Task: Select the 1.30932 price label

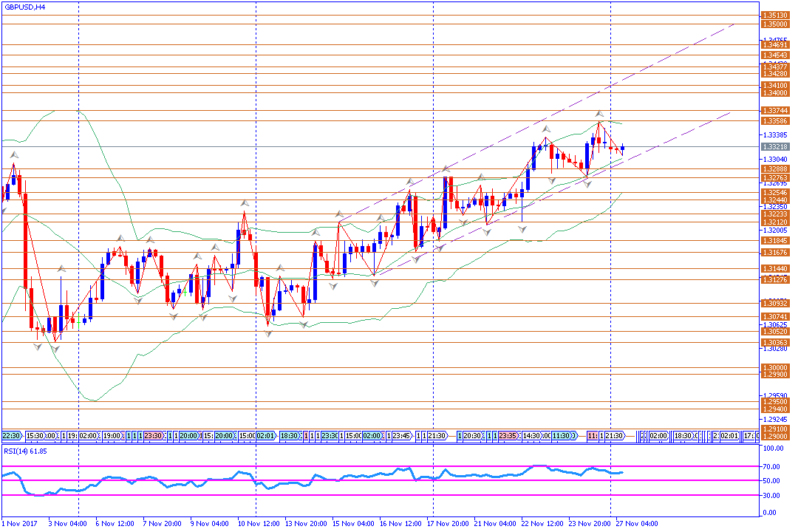Action: click(x=774, y=304)
